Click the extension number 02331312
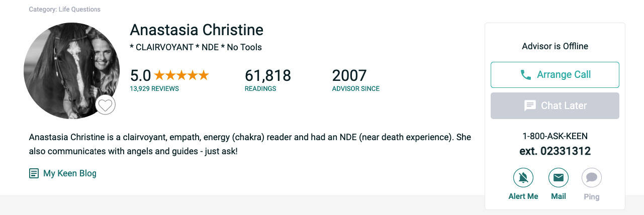This screenshot has width=644, height=215. click(555, 151)
